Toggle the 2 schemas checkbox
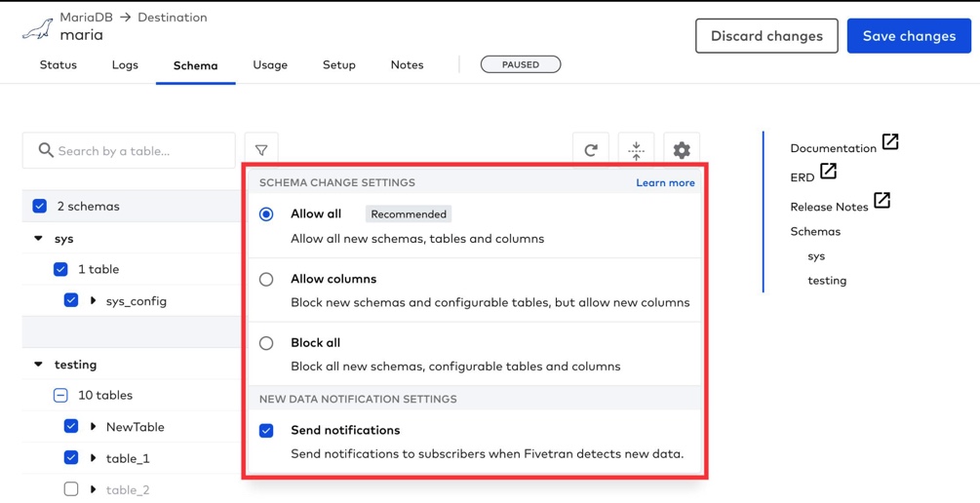980x503 pixels. 39,207
